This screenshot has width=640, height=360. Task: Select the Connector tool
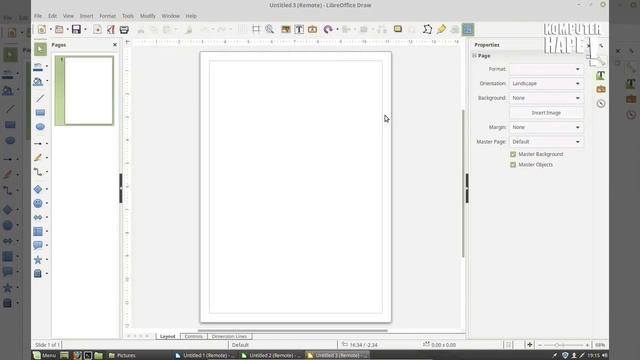[38, 172]
